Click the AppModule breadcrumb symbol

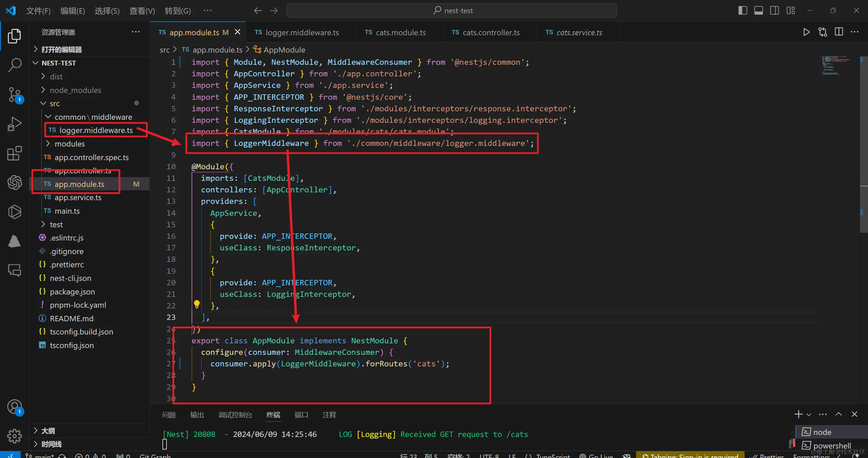click(279, 50)
